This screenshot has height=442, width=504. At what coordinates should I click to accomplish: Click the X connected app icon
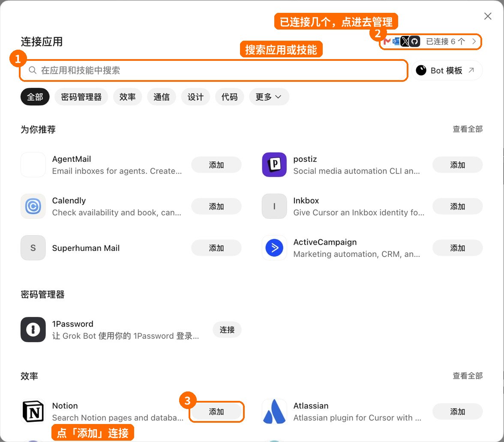tap(405, 42)
